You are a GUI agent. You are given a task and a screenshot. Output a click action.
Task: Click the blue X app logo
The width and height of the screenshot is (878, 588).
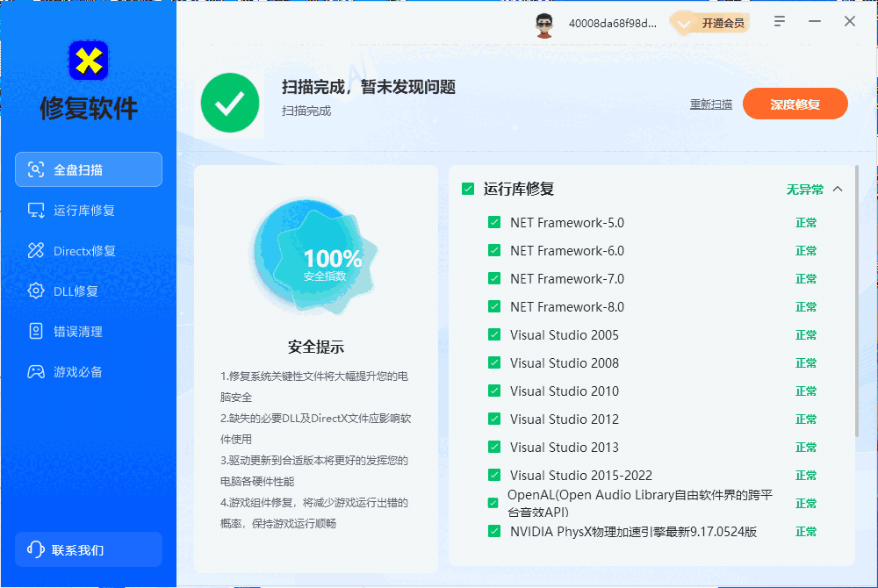88,59
